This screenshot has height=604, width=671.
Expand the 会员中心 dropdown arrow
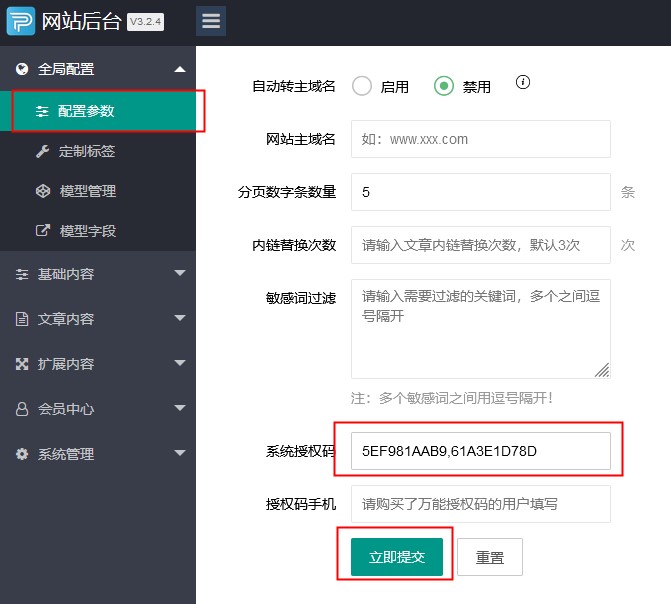[x=180, y=408]
